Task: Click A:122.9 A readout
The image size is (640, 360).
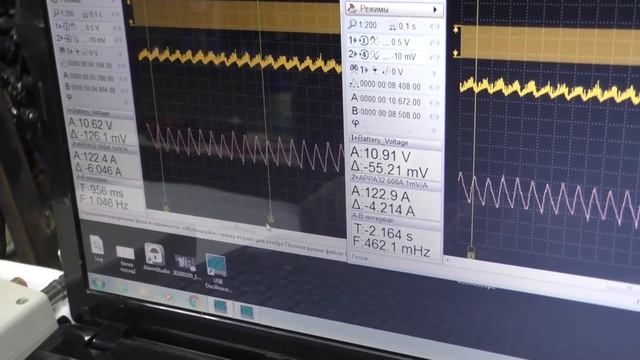Action: [x=380, y=195]
